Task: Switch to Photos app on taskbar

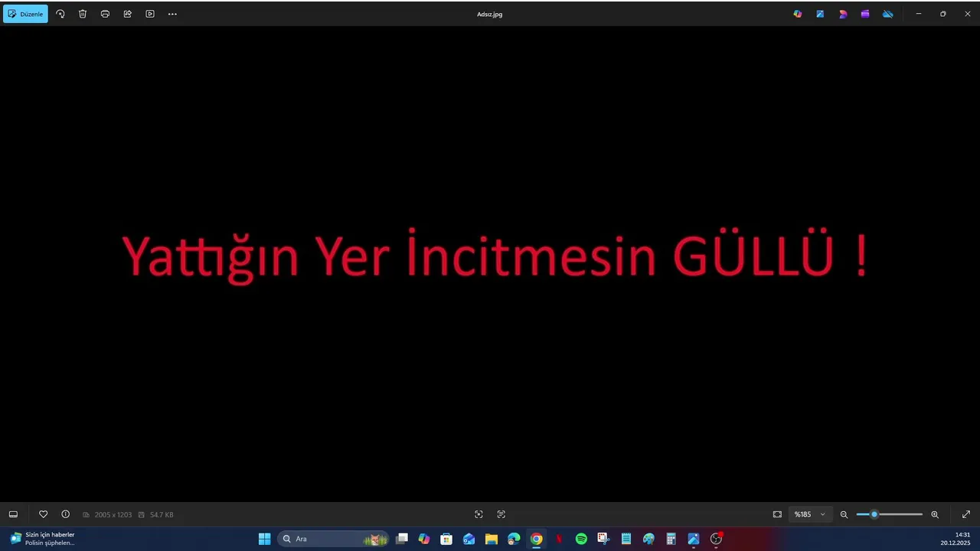Action: pos(694,539)
